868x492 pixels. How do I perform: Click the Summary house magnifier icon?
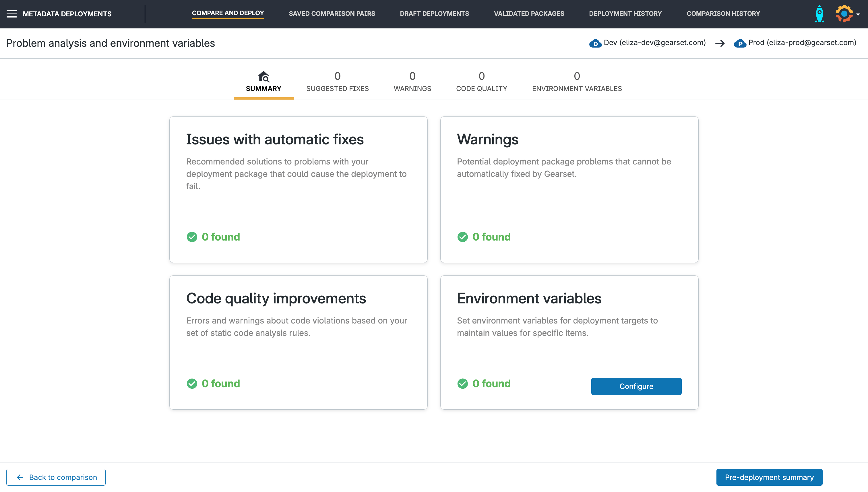263,77
